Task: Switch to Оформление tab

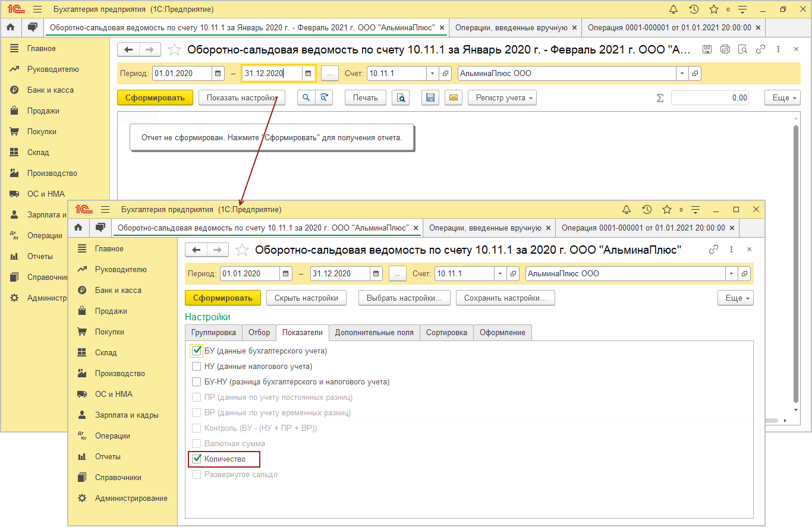Action: (x=503, y=333)
